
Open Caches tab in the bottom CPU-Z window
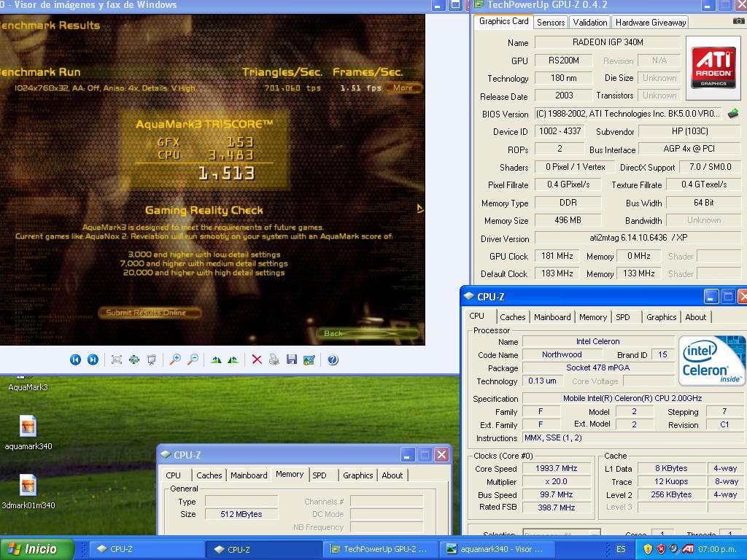tap(209, 475)
